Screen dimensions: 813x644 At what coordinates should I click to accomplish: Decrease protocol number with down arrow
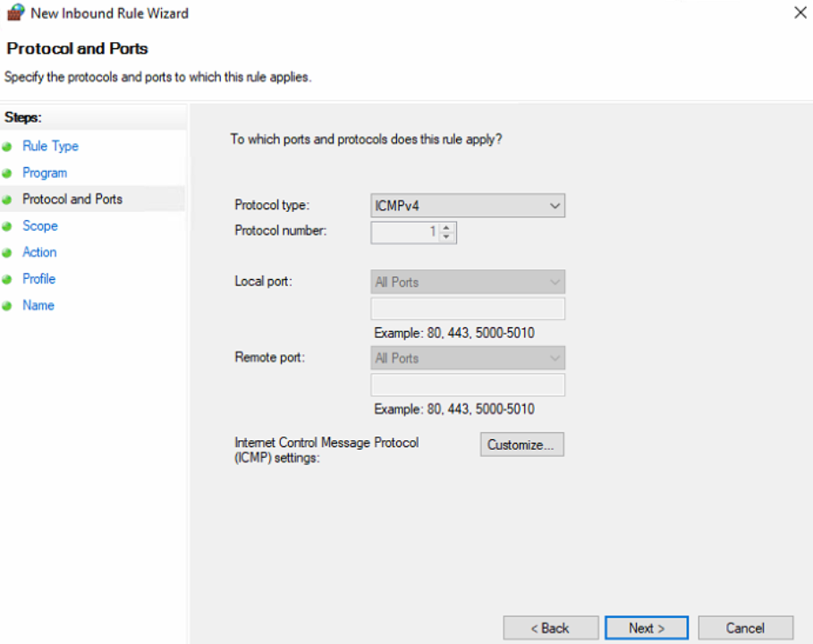coord(446,237)
